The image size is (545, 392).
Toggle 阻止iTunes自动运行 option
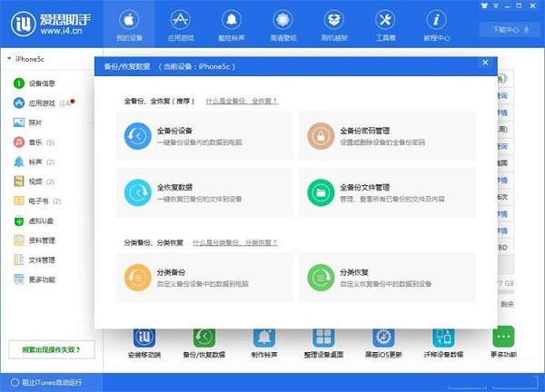[14, 381]
